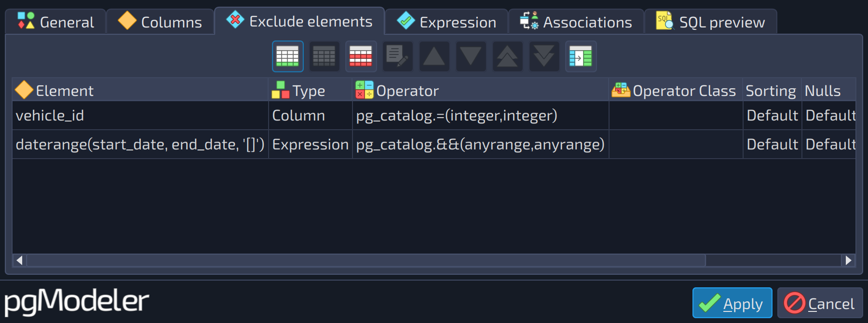868x323 pixels.
Task: Select the vehicle_id element cell
Action: point(140,116)
